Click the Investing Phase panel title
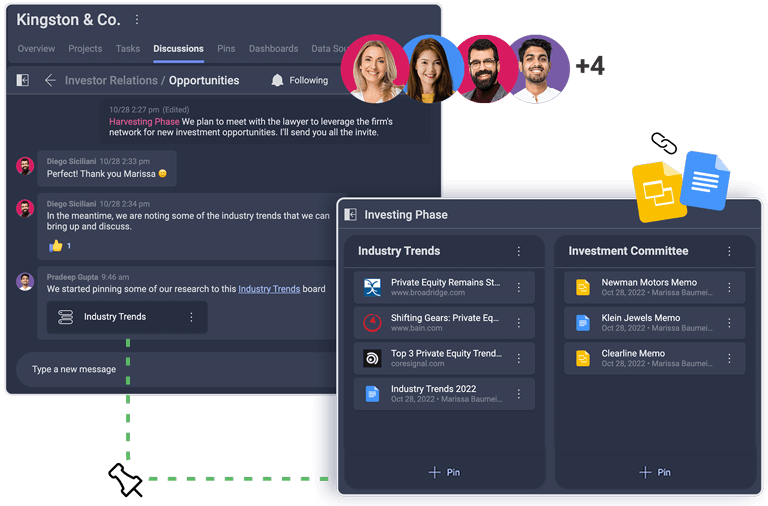Screen dimensions: 768x506 (x=406, y=215)
